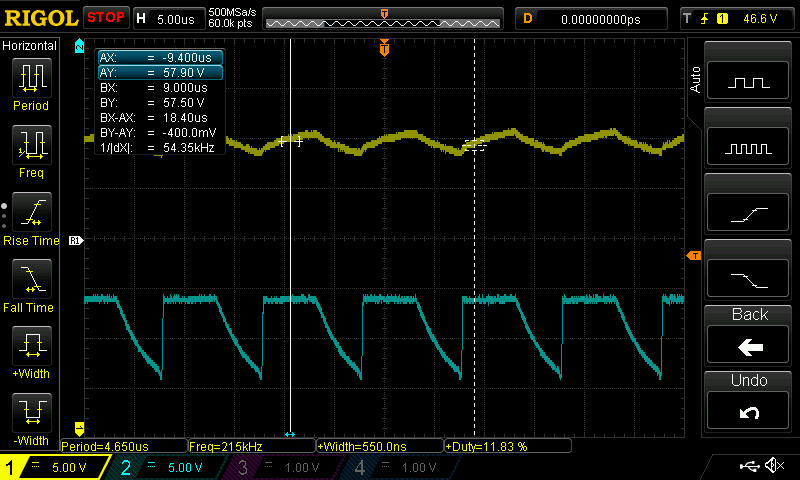
Task: Click the BY-AY delta readout
Action: (161, 133)
